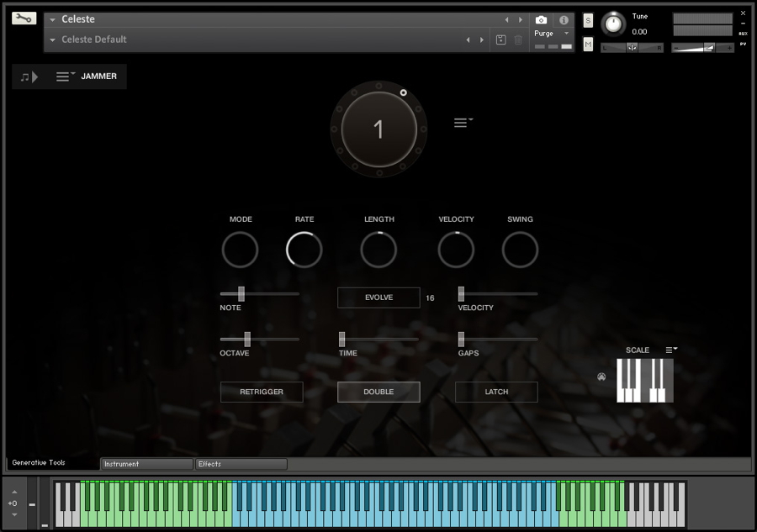Toggle the Mute (M) button
757x532 pixels.
[588, 44]
